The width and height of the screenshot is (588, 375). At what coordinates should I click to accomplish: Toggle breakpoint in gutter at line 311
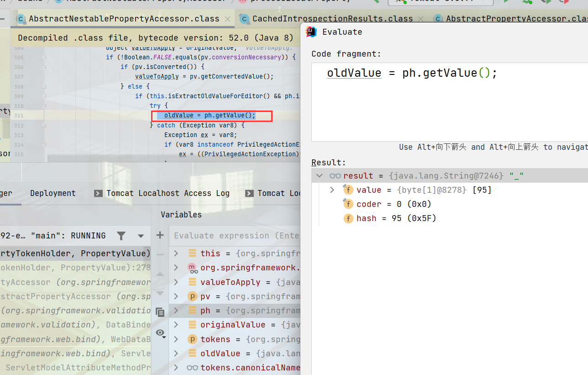point(34,116)
